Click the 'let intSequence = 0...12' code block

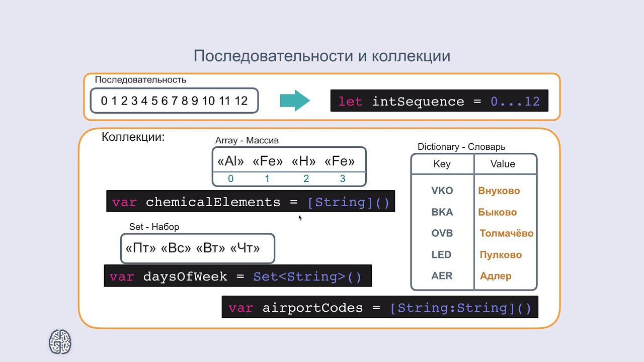tap(439, 101)
